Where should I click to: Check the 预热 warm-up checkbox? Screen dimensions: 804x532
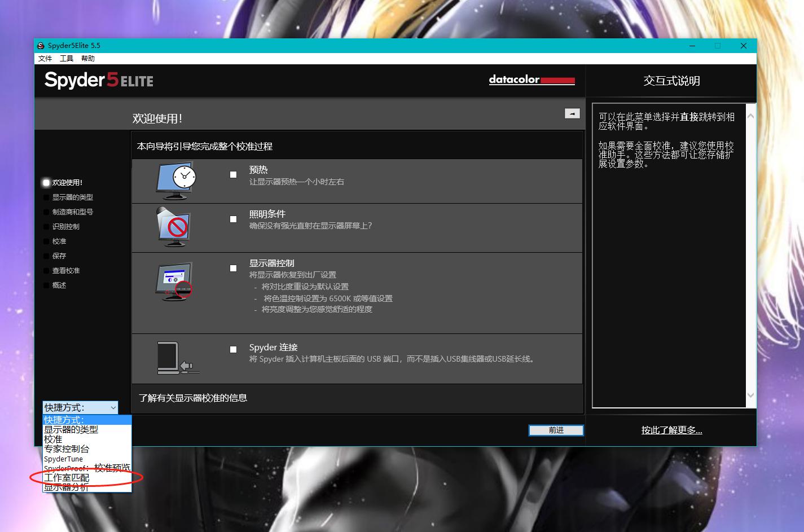pos(233,175)
